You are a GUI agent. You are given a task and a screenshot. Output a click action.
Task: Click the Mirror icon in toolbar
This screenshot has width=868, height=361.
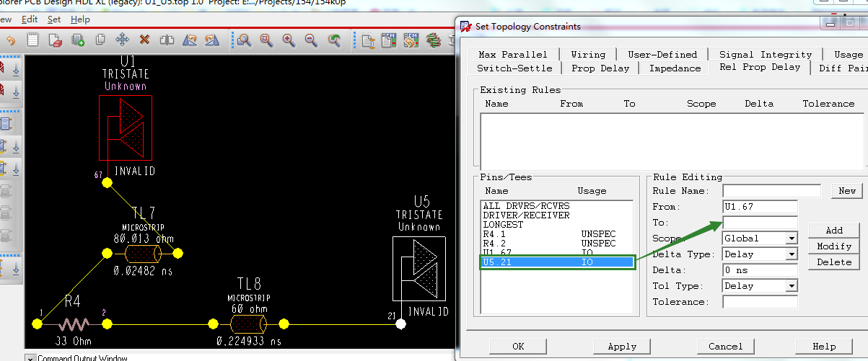[x=167, y=40]
